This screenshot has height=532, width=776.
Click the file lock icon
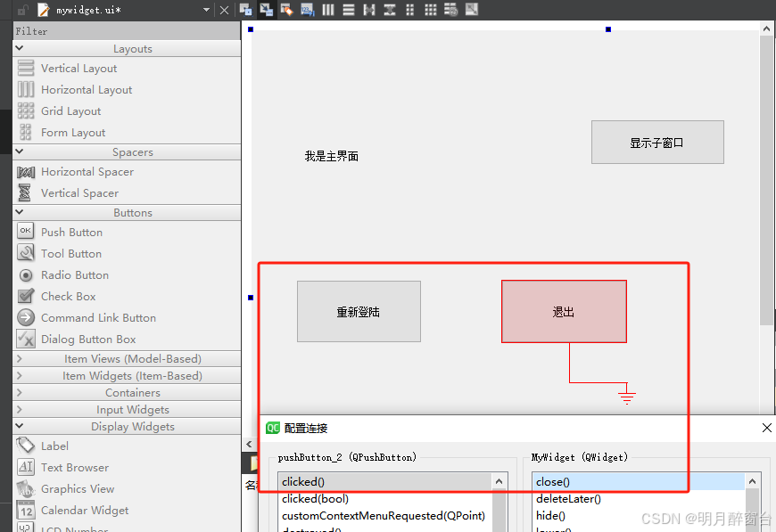pyautogui.click(x=23, y=10)
